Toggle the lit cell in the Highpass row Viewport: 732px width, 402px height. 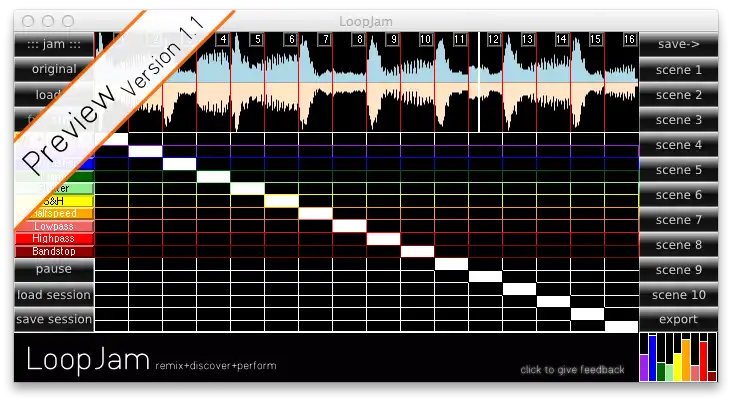point(384,239)
